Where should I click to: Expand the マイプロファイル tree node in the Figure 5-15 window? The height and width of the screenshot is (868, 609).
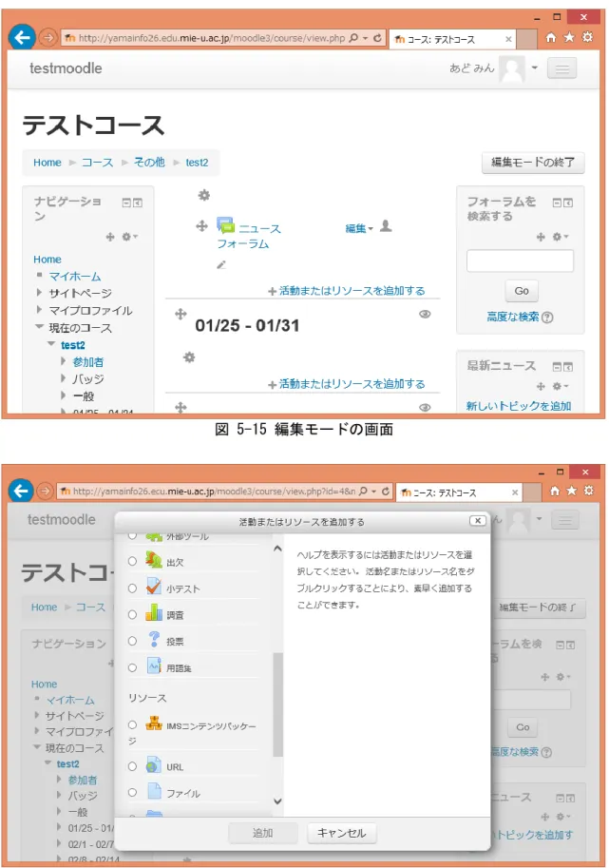click(39, 309)
